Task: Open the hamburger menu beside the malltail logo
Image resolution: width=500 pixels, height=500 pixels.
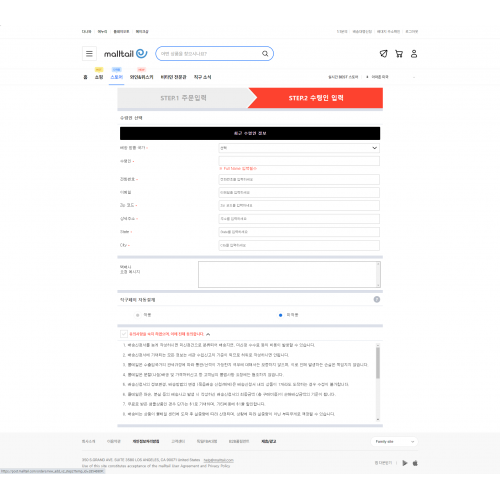Action: coord(89,54)
